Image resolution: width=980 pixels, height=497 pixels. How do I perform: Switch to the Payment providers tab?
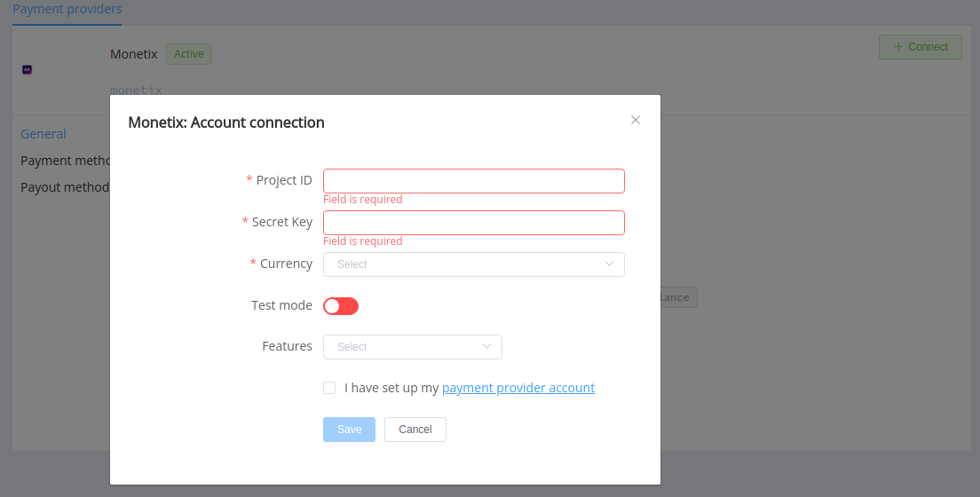[67, 10]
